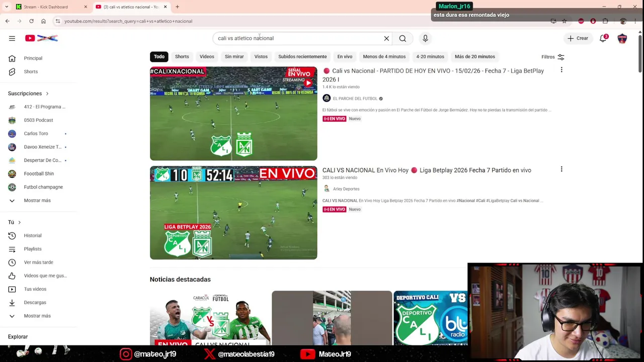Click the browser address bar URL
Screen dimensions: 644x362
click(x=128, y=21)
